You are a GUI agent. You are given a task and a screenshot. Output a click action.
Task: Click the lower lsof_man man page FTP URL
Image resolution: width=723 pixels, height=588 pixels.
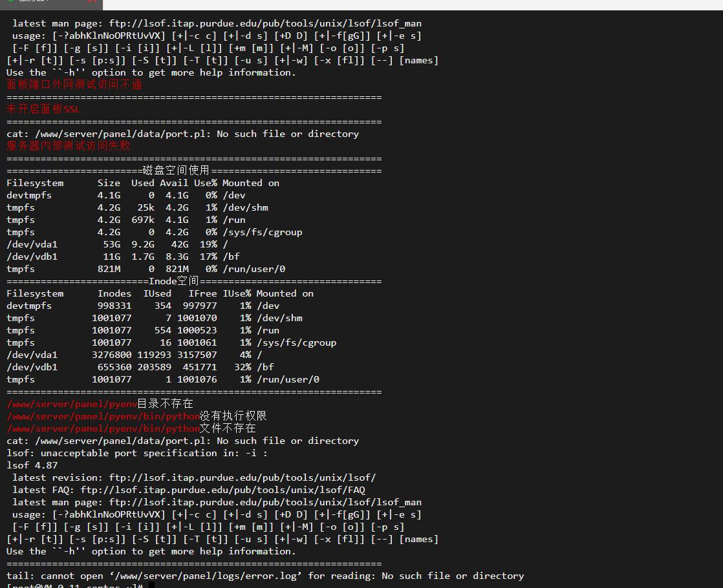click(265, 502)
